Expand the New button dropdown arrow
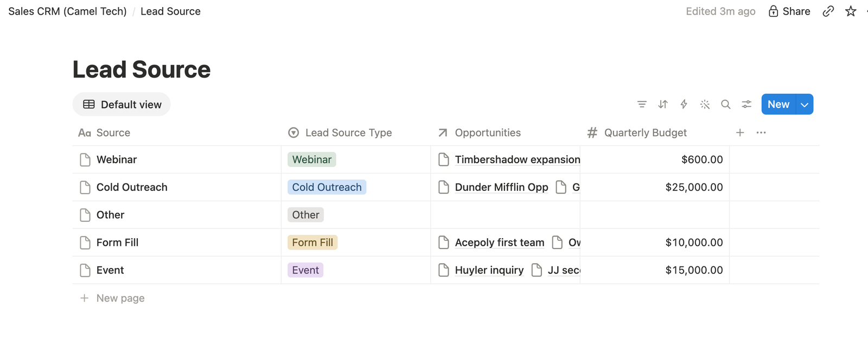This screenshot has width=868, height=351. (805, 104)
